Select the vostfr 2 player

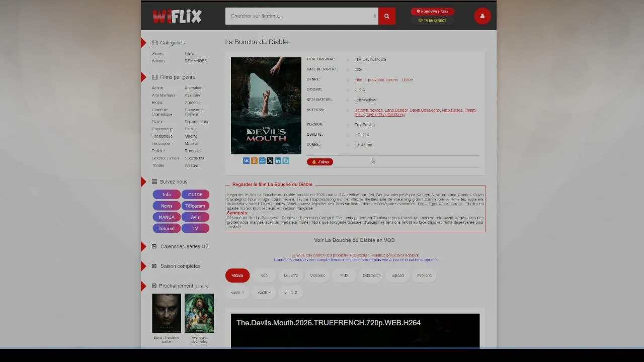264,292
